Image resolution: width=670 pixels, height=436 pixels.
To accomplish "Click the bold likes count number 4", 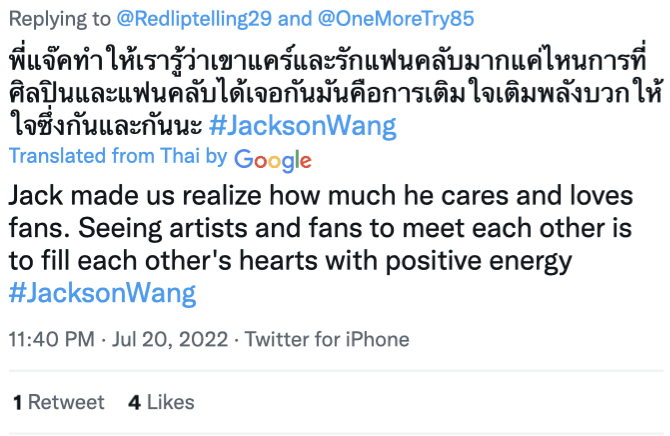I will (134, 402).
